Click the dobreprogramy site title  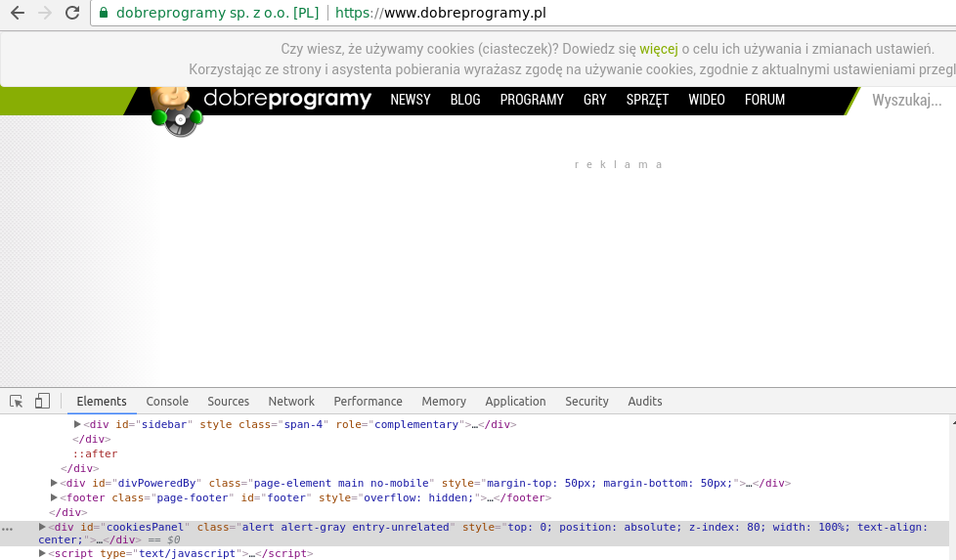pos(287,99)
